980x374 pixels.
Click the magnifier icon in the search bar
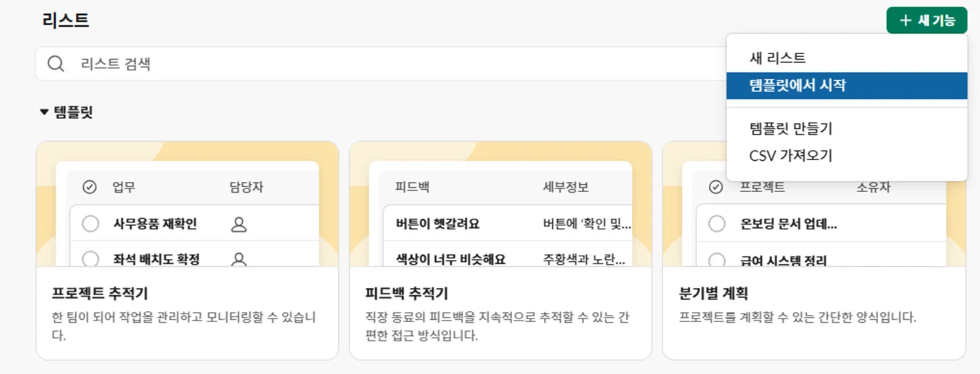[56, 63]
